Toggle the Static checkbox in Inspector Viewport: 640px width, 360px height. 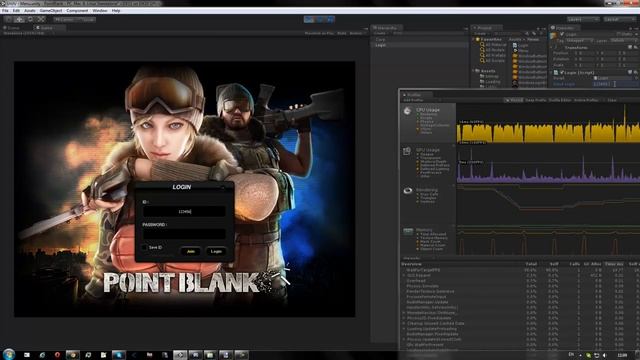(x=619, y=34)
